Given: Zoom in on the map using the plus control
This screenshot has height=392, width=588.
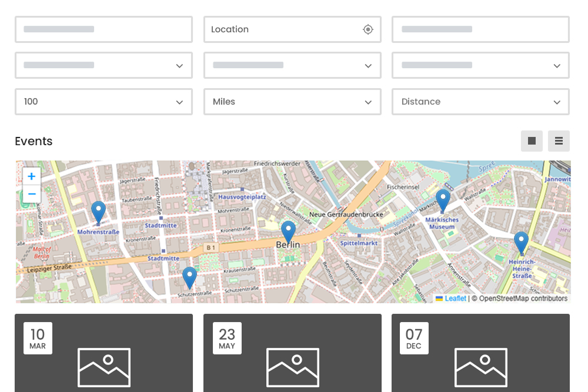Looking at the screenshot, I should point(32,176).
